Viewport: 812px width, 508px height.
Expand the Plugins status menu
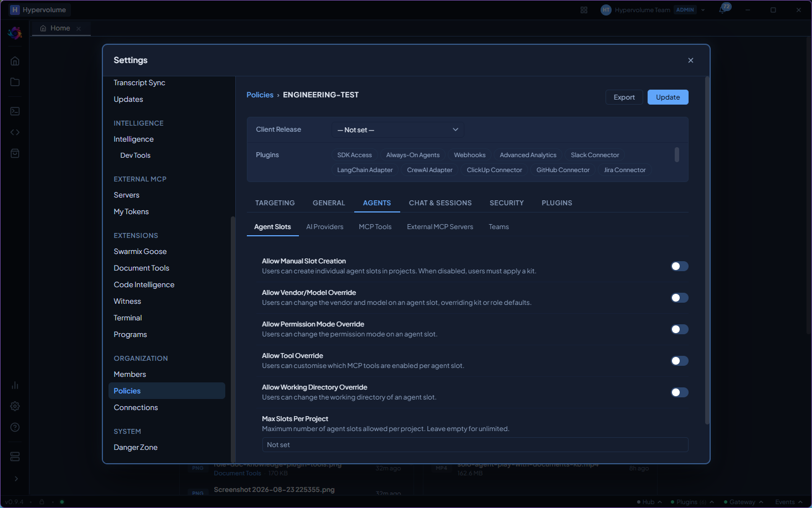click(692, 502)
